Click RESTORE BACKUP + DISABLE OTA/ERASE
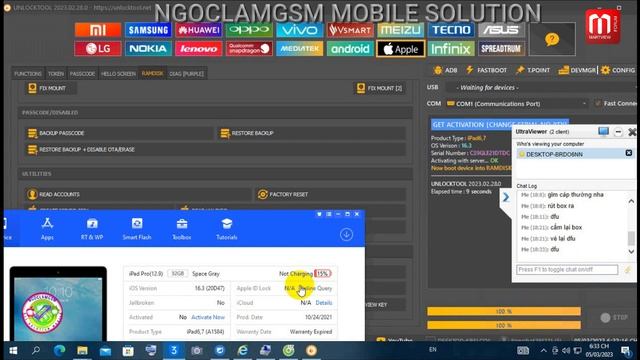 click(x=216, y=149)
